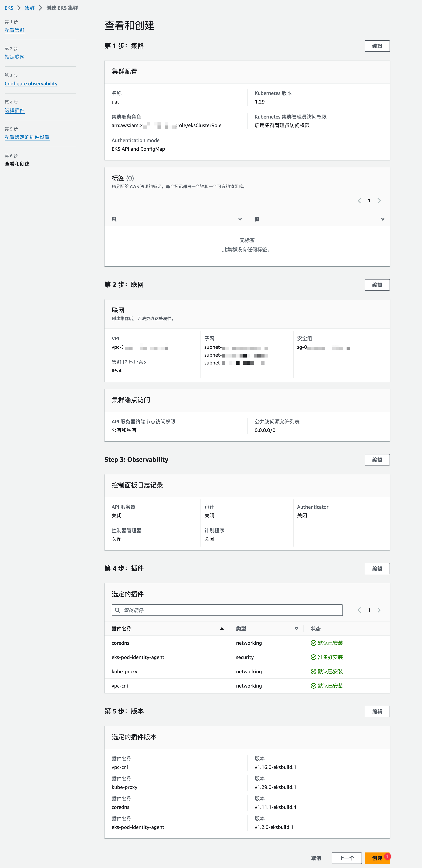The width and height of the screenshot is (422, 868).
Task: Click coredns 默认已安装 status check icon
Action: coord(313,643)
